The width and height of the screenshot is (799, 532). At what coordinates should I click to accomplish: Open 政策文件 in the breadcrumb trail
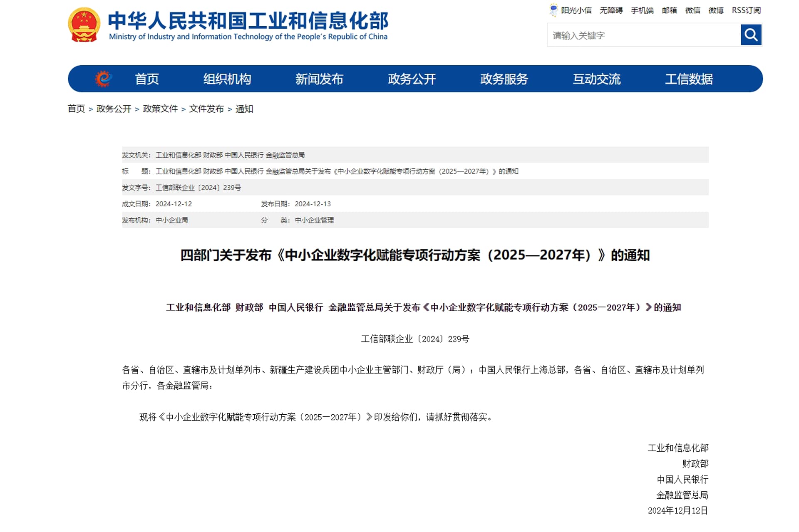pos(160,109)
